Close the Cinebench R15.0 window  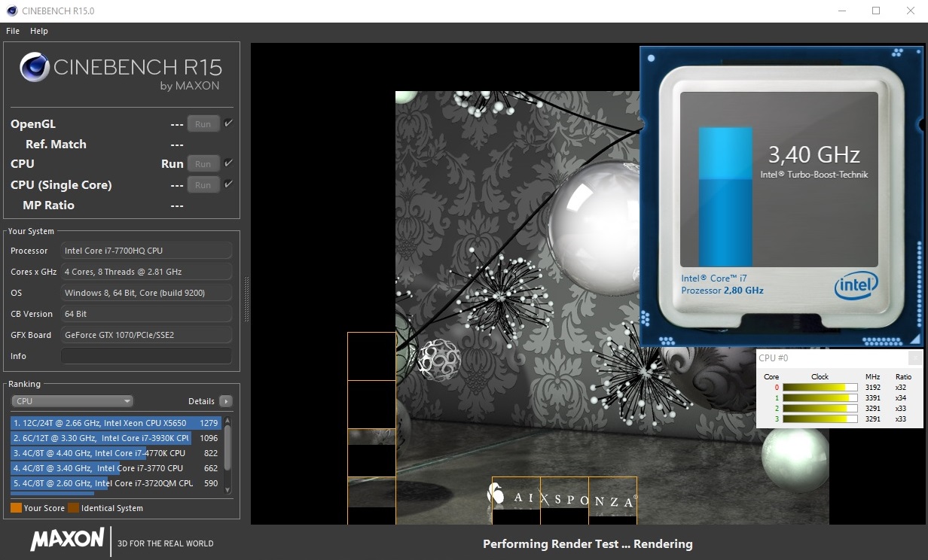(x=911, y=11)
